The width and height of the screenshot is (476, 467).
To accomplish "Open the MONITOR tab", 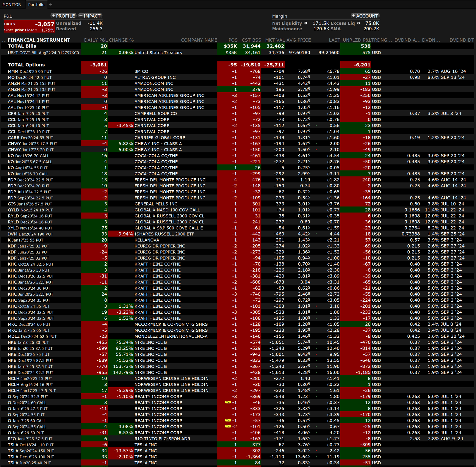I will [x=12, y=4].
